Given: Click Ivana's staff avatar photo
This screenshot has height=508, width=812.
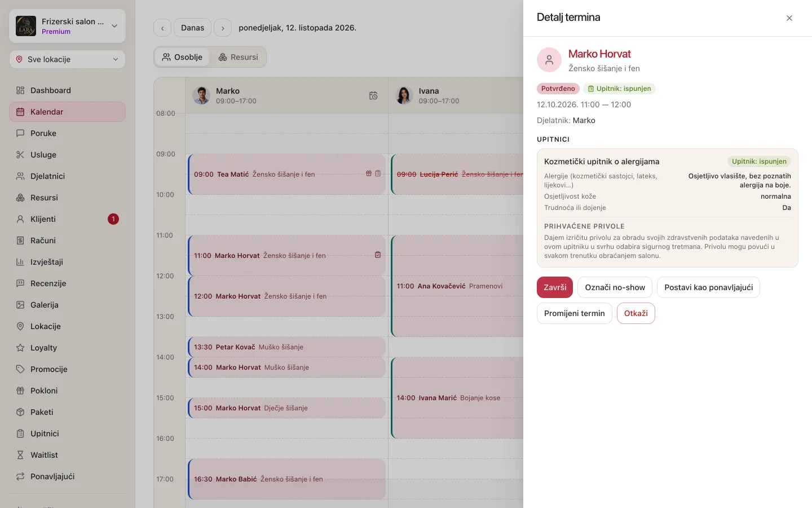Looking at the screenshot, I should click(404, 95).
